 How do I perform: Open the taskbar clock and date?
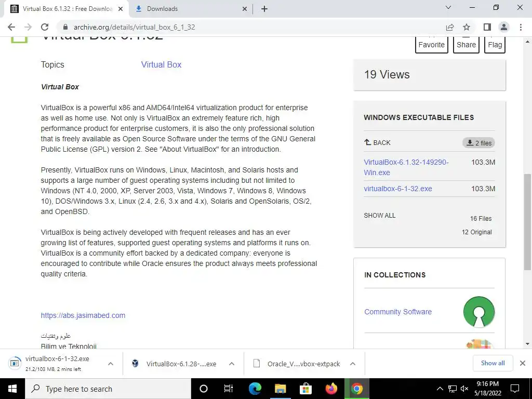[x=487, y=389]
